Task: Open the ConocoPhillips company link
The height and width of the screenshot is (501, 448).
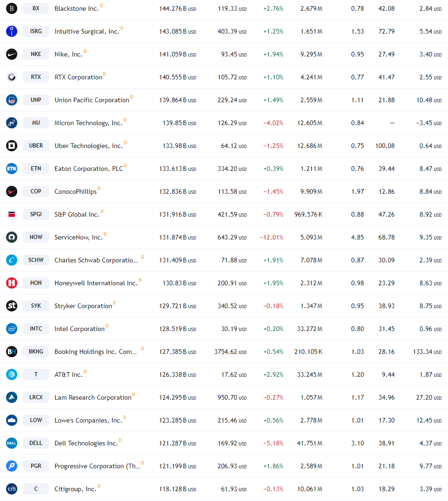Action: [x=75, y=192]
